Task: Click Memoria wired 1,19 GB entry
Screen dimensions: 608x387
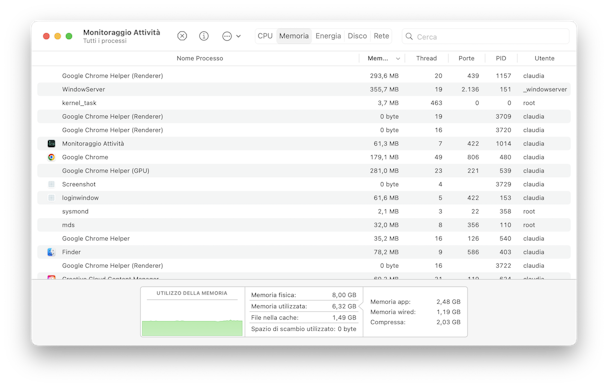Action: (415, 312)
